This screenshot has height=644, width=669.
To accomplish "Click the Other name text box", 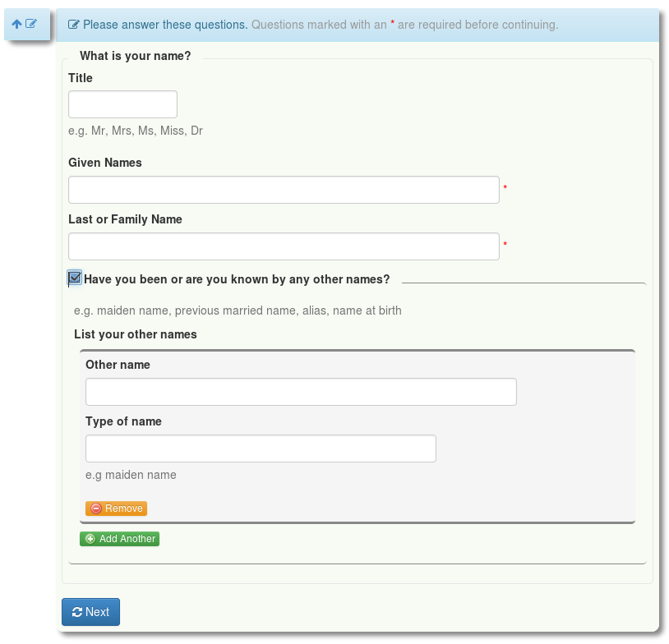I will click(301, 392).
